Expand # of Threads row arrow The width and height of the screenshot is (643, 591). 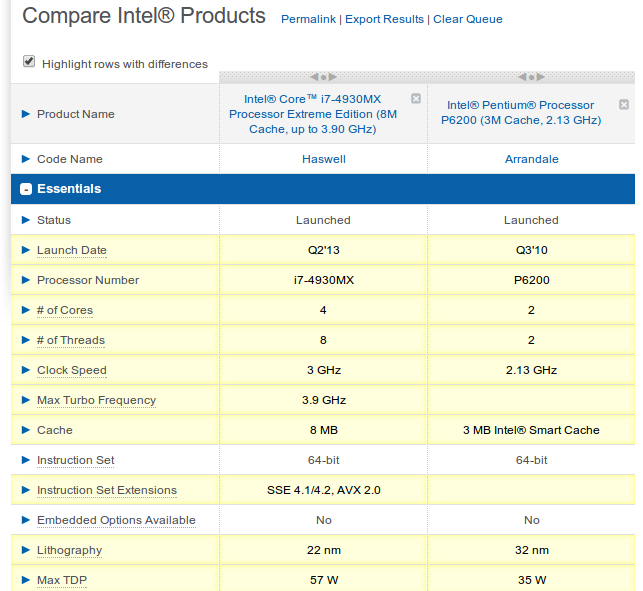25,340
